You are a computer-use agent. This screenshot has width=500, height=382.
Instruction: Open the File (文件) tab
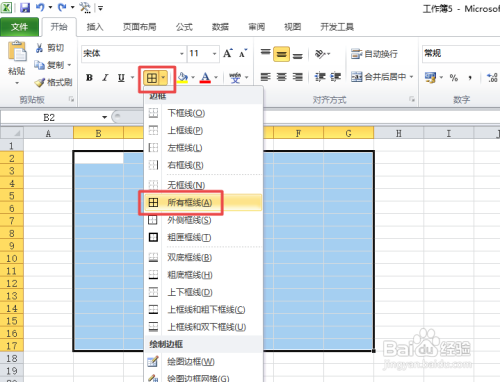19,27
